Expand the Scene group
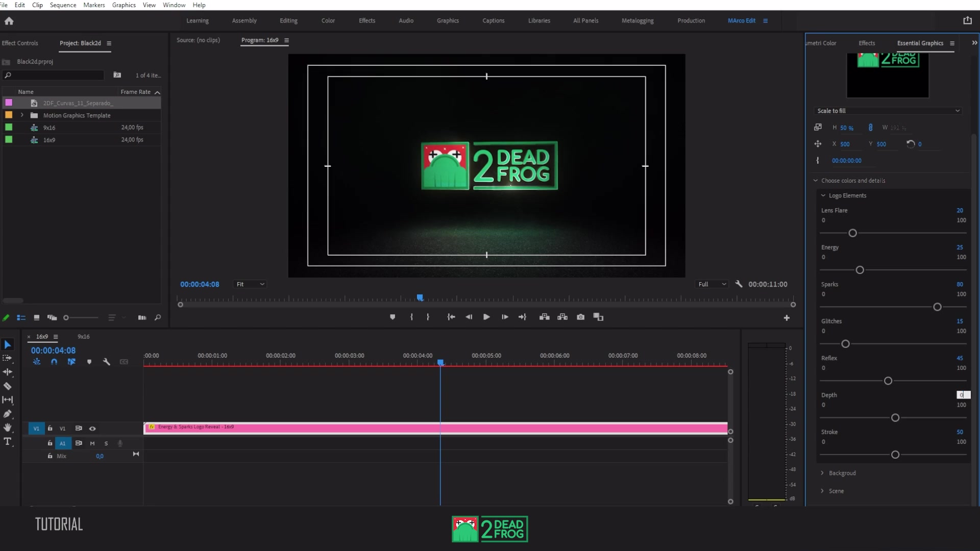Viewport: 980px width, 551px height. point(822,491)
